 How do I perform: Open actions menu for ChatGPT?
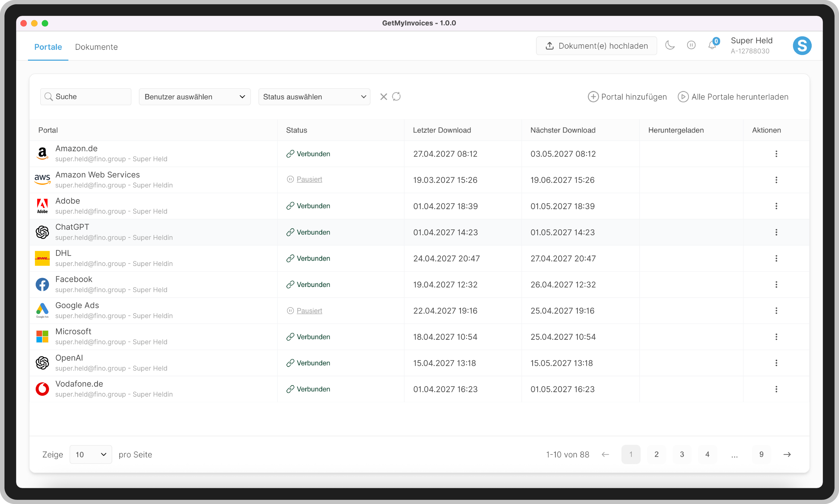click(776, 232)
